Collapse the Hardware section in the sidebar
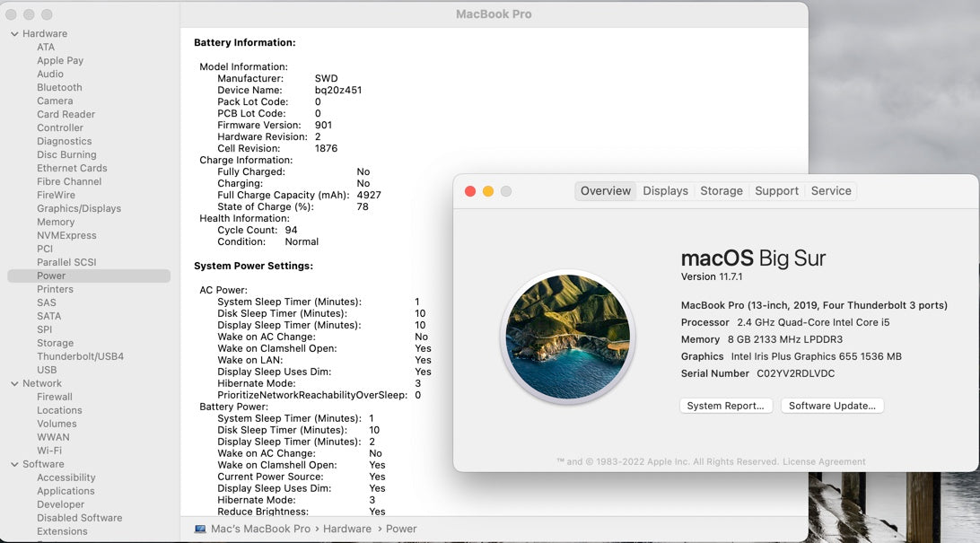Image resolution: width=980 pixels, height=543 pixels. pyautogui.click(x=14, y=34)
